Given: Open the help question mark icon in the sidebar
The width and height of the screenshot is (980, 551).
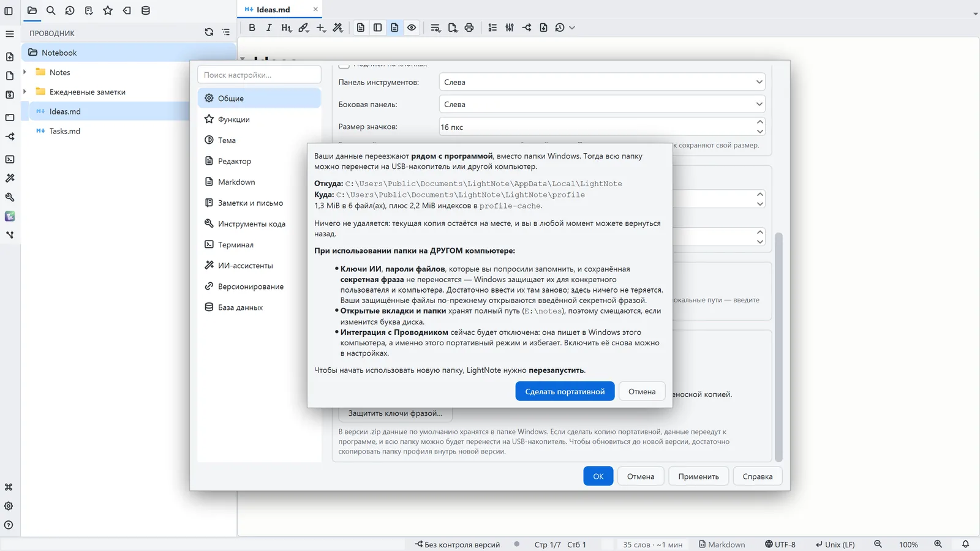Looking at the screenshot, I should pos(9,525).
